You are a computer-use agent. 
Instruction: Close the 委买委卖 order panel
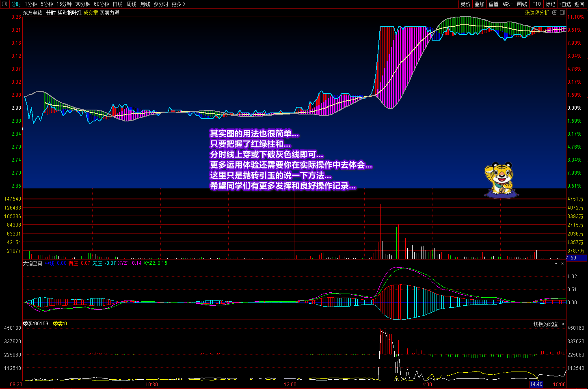(563, 324)
